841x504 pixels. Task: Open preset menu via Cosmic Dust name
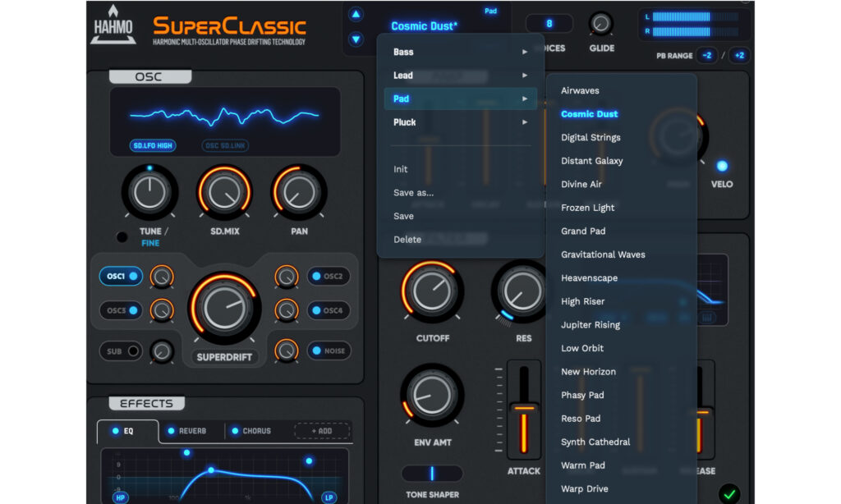pos(425,26)
